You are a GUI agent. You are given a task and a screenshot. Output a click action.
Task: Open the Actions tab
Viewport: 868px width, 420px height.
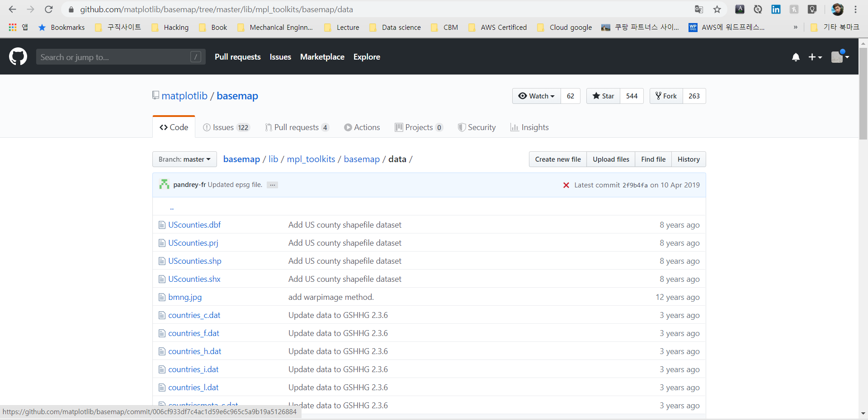[x=362, y=127]
